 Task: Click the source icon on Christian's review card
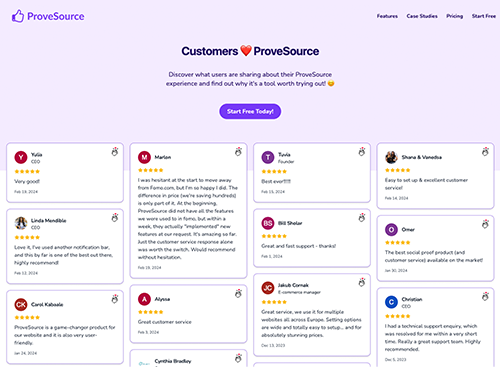pyautogui.click(x=485, y=296)
